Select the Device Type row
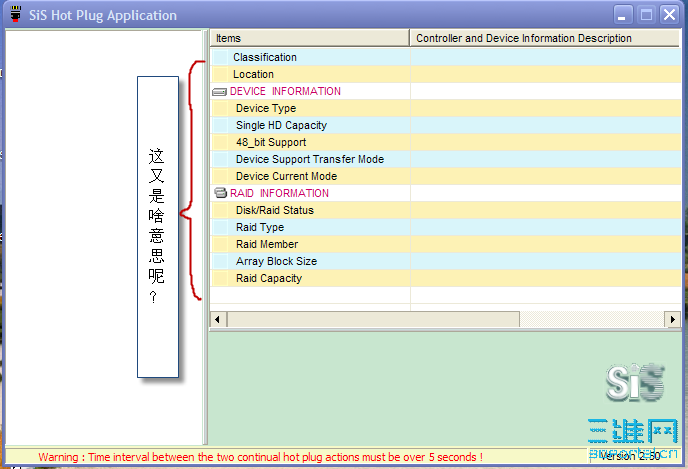 click(446, 108)
